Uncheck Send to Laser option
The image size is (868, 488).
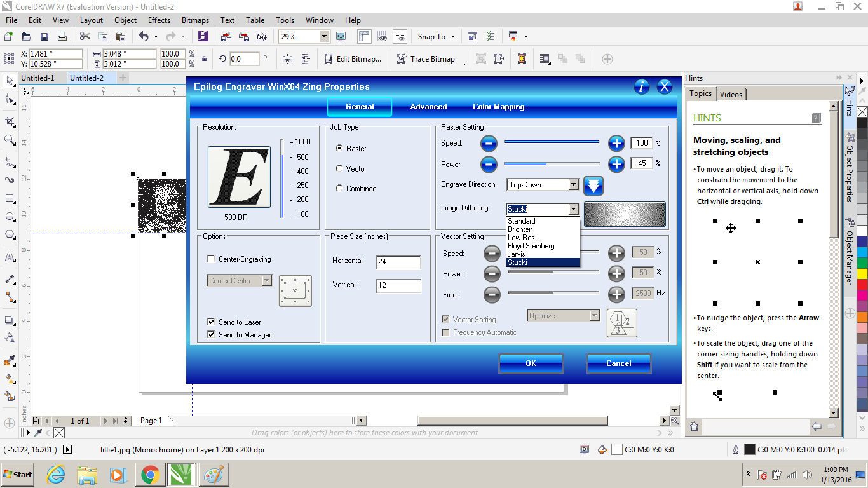click(211, 322)
